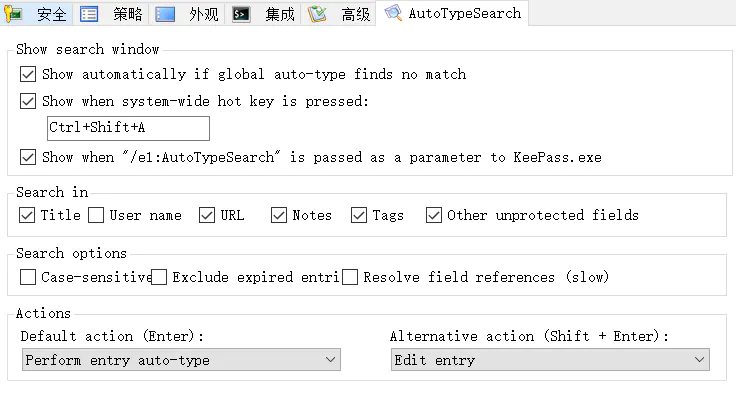Open Default action dropdown (Perform entry auto-type)

click(181, 360)
